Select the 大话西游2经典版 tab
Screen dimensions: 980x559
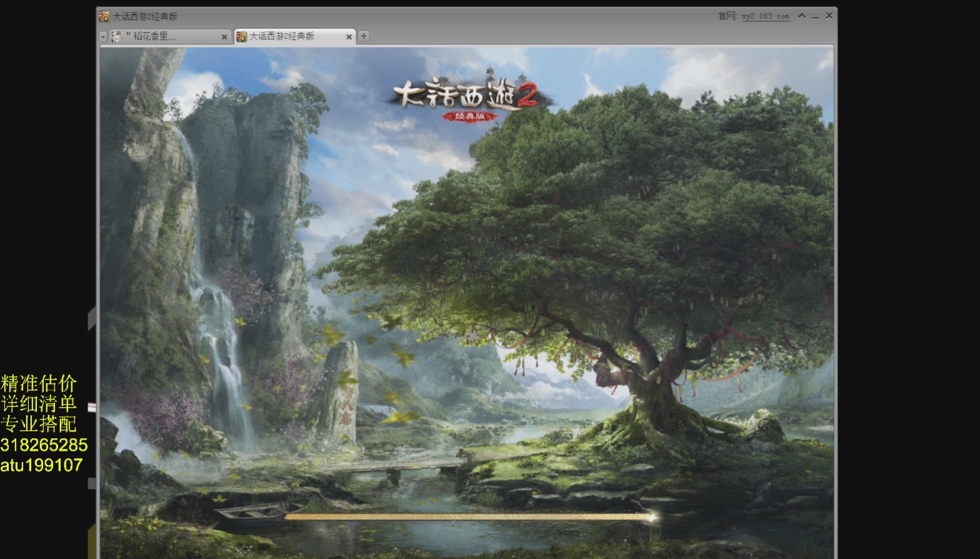point(295,37)
